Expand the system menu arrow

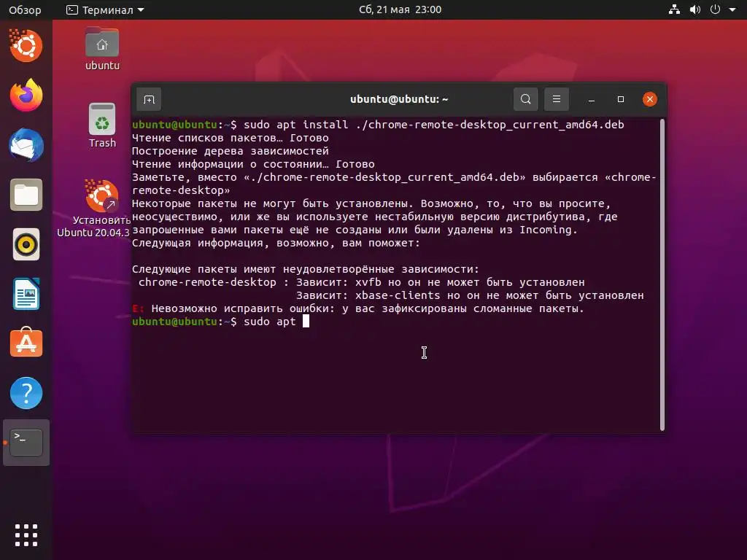coord(732,9)
